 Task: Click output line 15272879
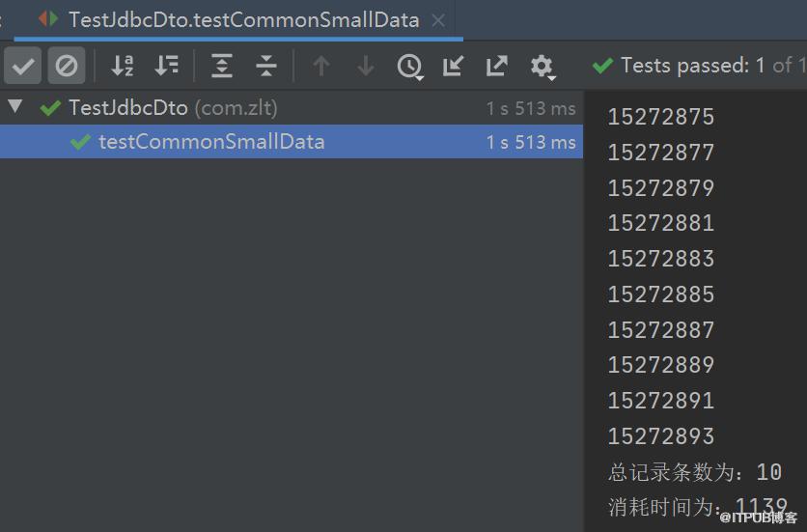(661, 188)
